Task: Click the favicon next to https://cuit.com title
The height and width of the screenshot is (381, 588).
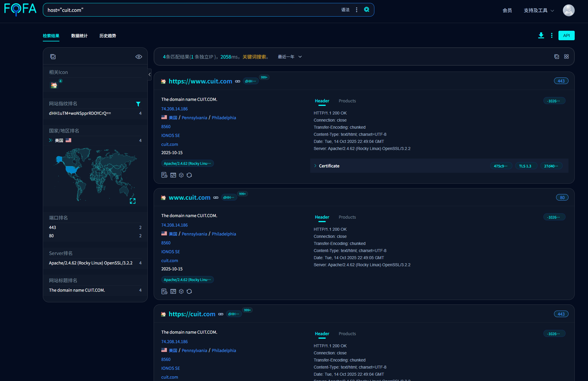Action: point(163,314)
